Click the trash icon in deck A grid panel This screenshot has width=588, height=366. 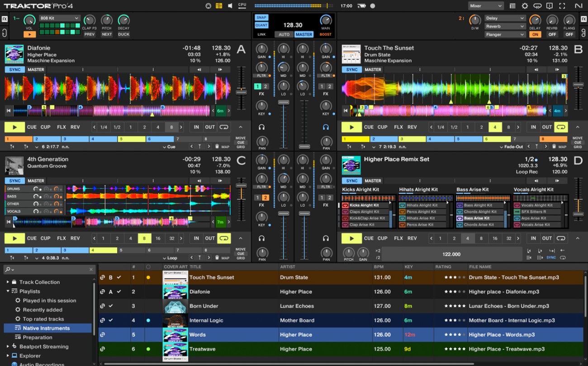(217, 146)
